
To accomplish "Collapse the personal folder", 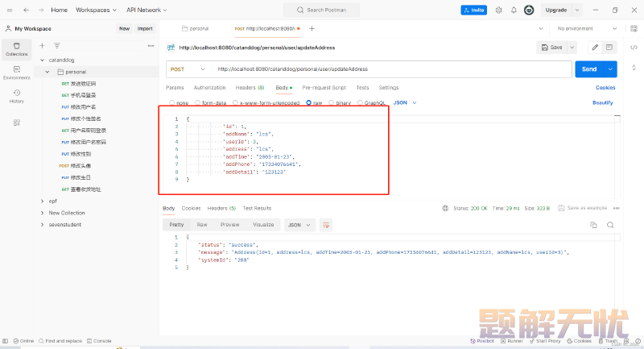I will click(47, 72).
